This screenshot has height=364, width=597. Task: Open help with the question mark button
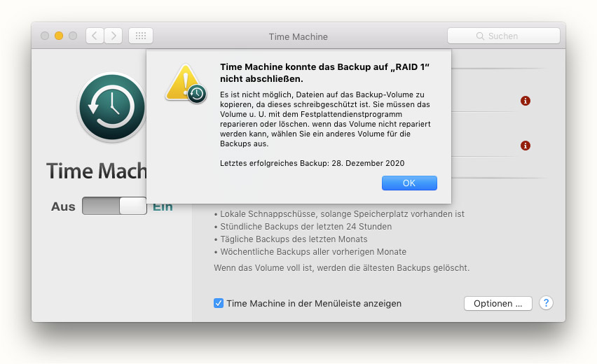pyautogui.click(x=546, y=303)
